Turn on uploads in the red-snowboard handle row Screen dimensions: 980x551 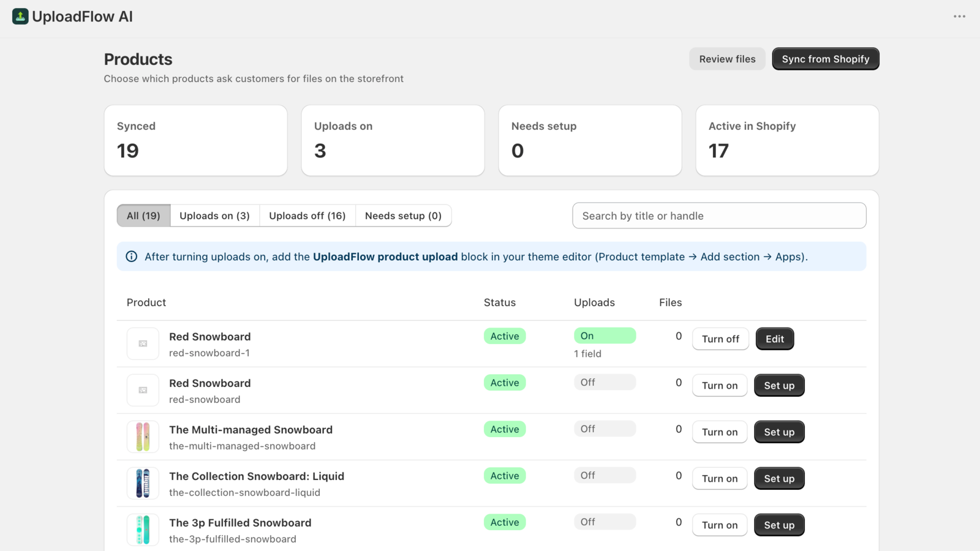point(720,385)
